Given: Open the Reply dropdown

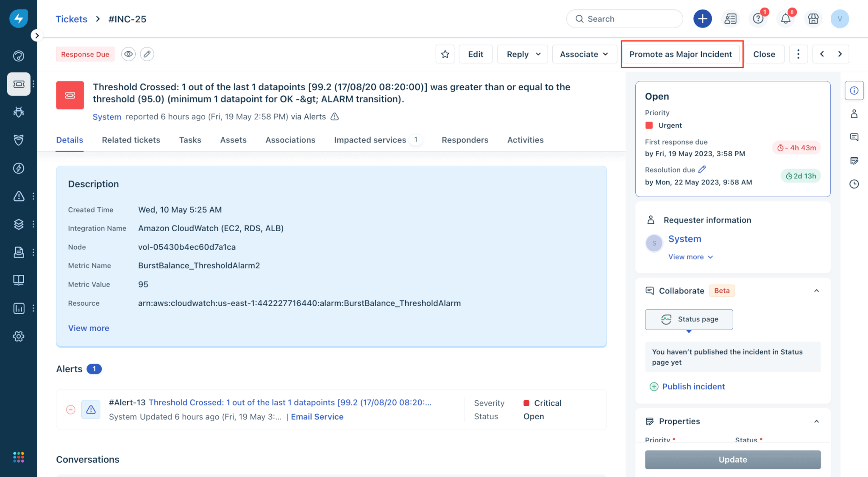Looking at the screenshot, I should click(523, 54).
